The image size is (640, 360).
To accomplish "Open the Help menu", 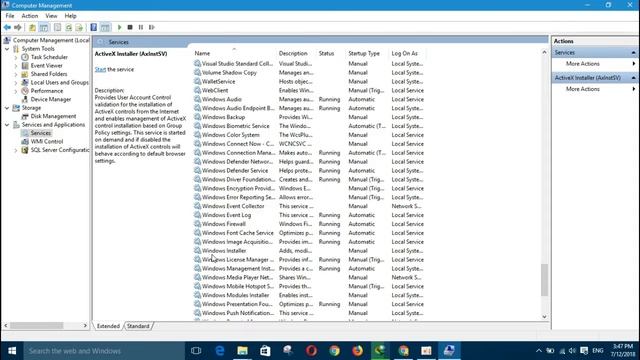I will coord(70,16).
